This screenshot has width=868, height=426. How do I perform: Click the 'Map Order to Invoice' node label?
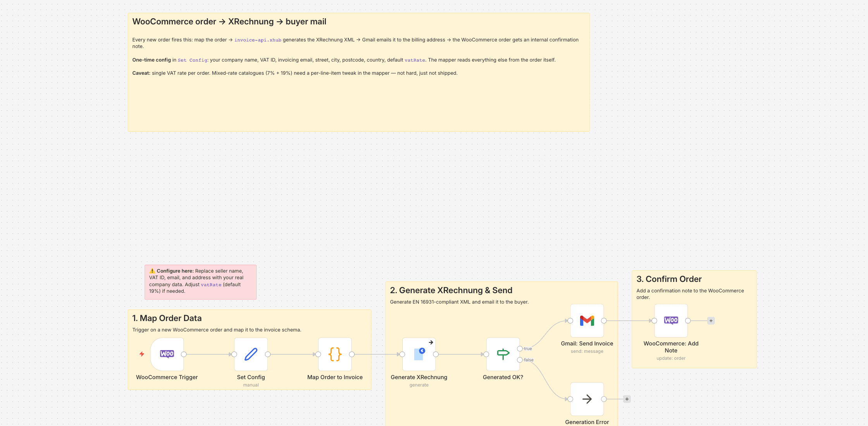pos(335,377)
